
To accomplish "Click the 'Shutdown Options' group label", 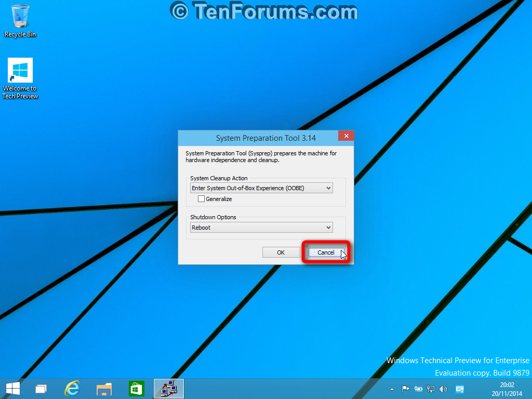I will pyautogui.click(x=213, y=217).
